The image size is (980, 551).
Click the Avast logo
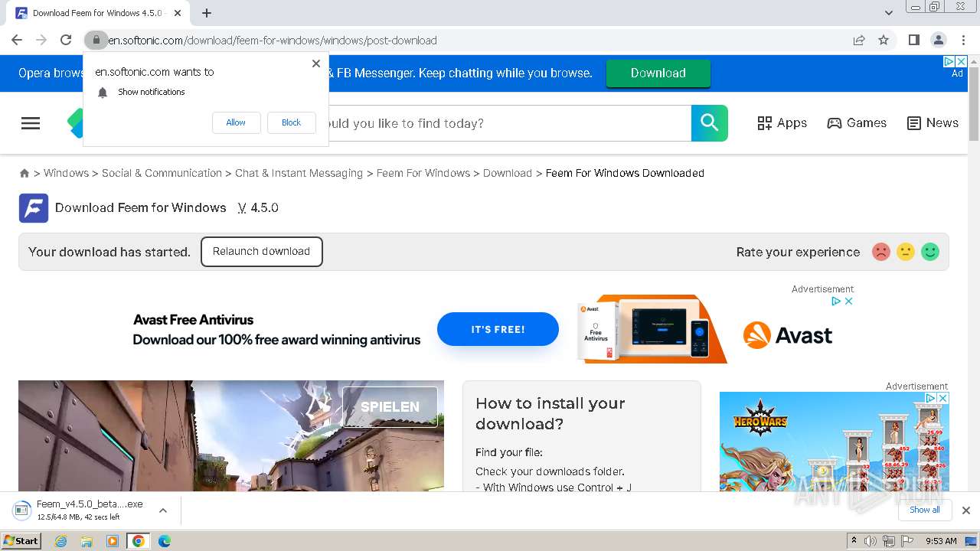click(x=788, y=335)
